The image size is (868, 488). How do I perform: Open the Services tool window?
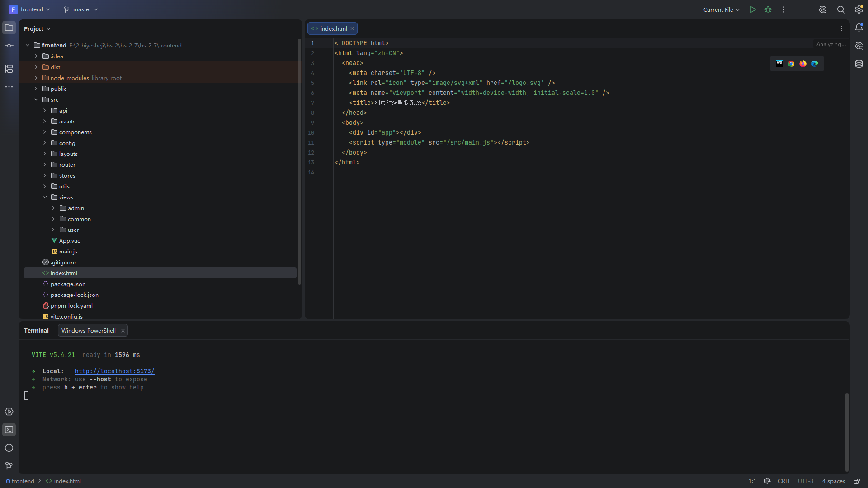pos(9,412)
